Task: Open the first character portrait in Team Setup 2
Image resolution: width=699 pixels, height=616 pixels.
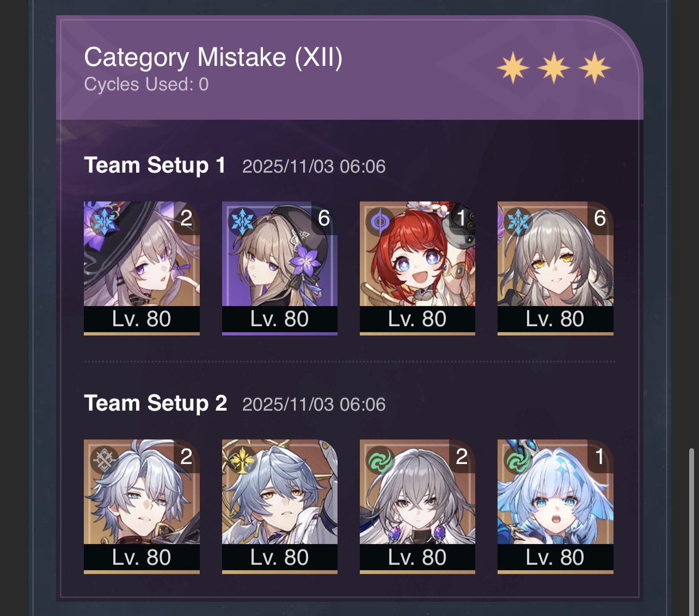Action: (x=142, y=507)
